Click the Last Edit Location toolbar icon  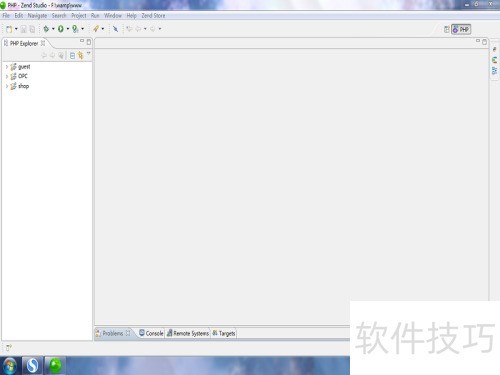click(129, 29)
